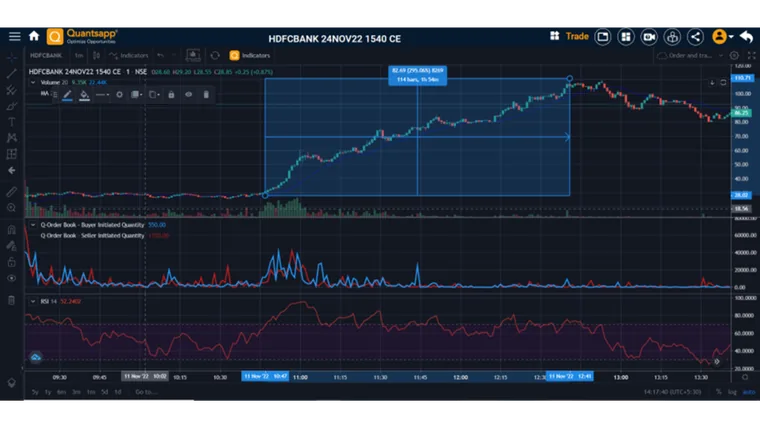The height and width of the screenshot is (428, 760).
Task: Remove drawings using left toolbar trash icon
Action: pyautogui.click(x=12, y=300)
